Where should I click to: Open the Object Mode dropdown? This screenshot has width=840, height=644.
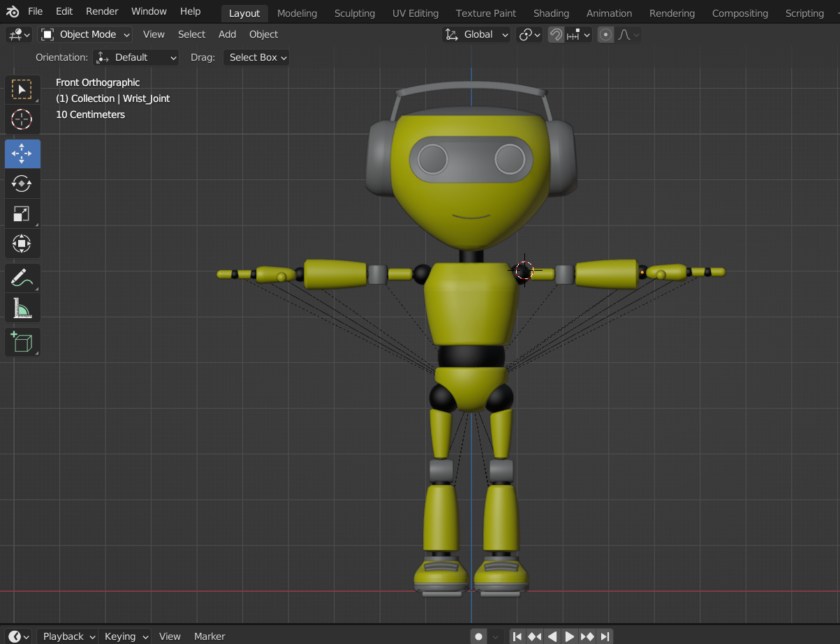click(85, 35)
